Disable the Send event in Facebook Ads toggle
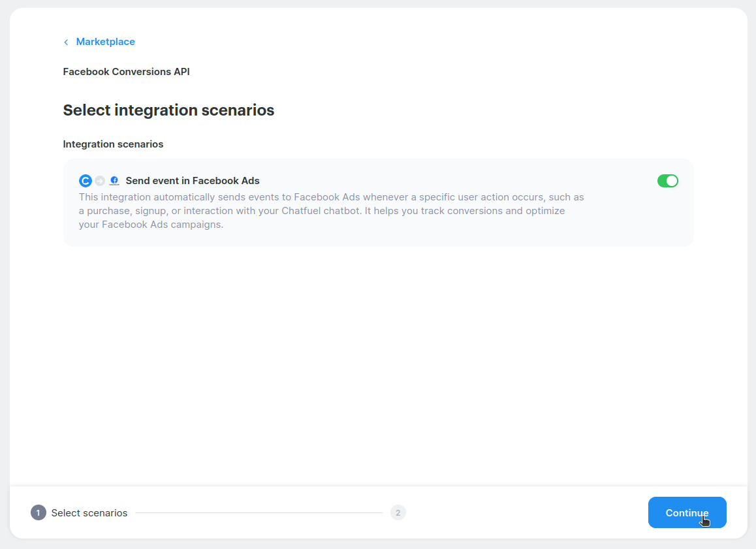Screen dimensions: 756x549 click(667, 181)
